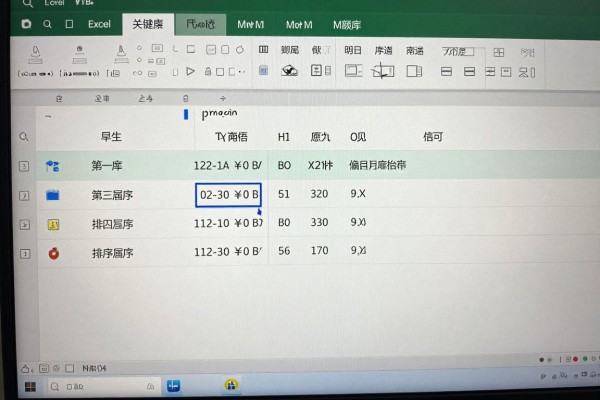
Task: Select the 112-30 ¥0 B cell
Action: point(228,252)
